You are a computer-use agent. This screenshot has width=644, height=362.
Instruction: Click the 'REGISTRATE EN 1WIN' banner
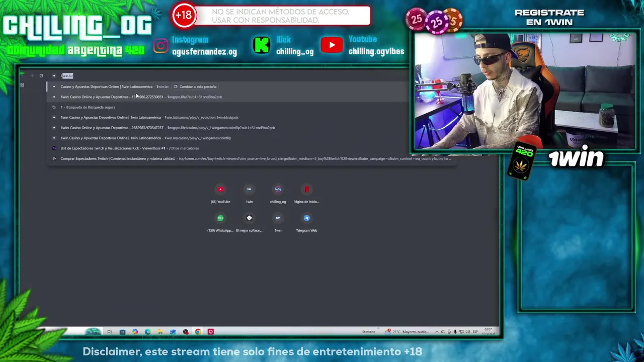549,17
